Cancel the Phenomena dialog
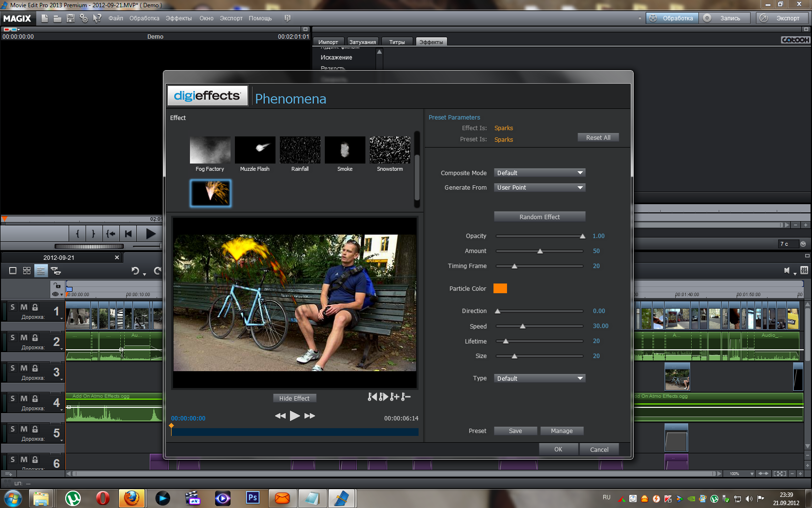812x508 pixels. pos(599,449)
